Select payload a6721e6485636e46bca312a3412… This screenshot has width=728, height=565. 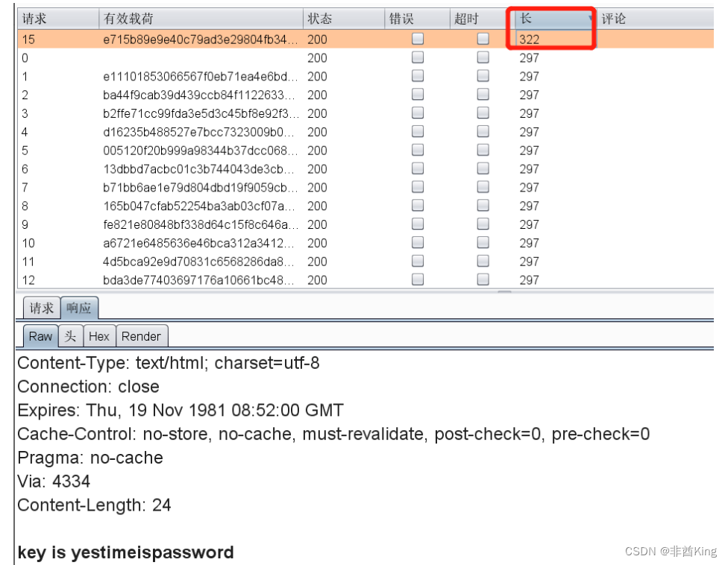[200, 244]
